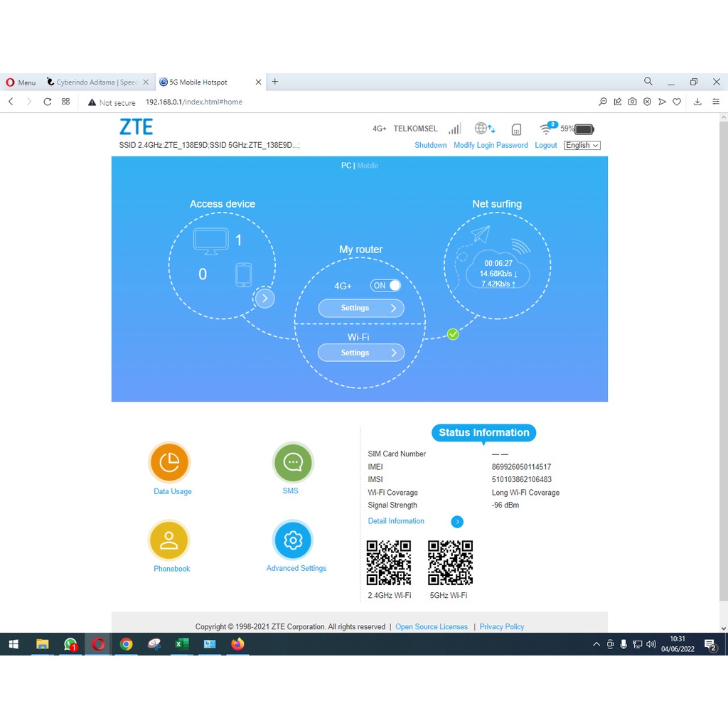Screen dimensions: 728x728
Task: Click the battery level icon
Action: [x=584, y=129]
